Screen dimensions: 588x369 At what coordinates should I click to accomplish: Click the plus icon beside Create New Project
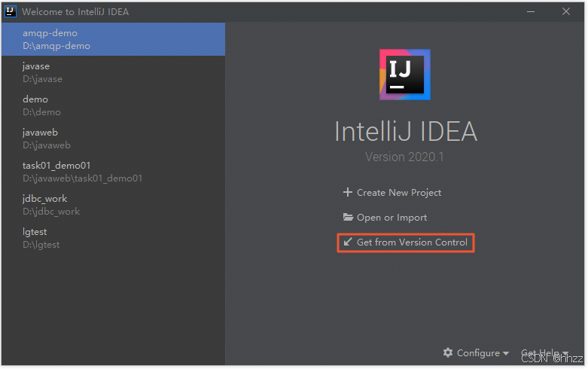pos(348,192)
